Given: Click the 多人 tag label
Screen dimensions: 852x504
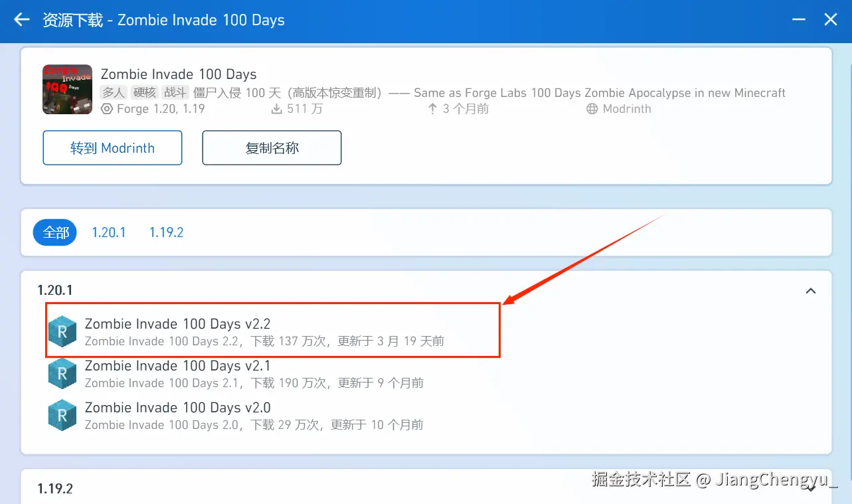Looking at the screenshot, I should (113, 92).
